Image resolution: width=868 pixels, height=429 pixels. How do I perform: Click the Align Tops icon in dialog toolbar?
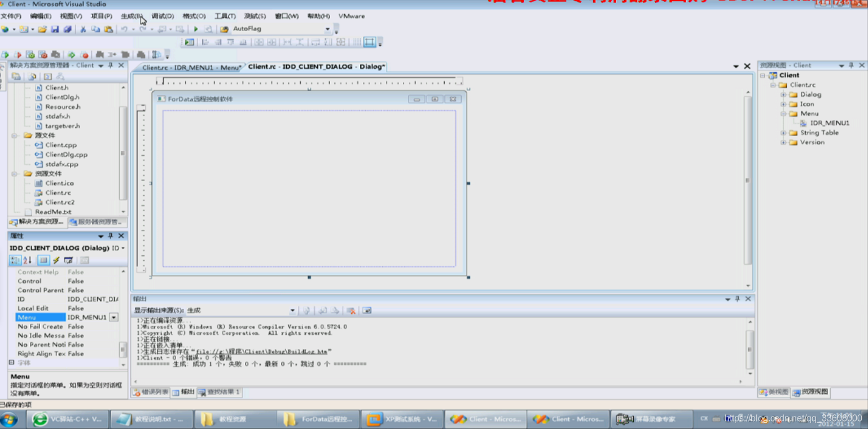point(231,42)
